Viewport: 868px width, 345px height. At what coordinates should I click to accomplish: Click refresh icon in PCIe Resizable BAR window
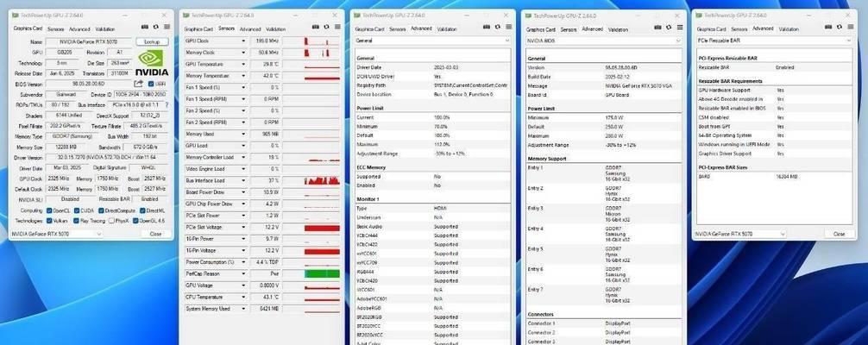point(840,27)
